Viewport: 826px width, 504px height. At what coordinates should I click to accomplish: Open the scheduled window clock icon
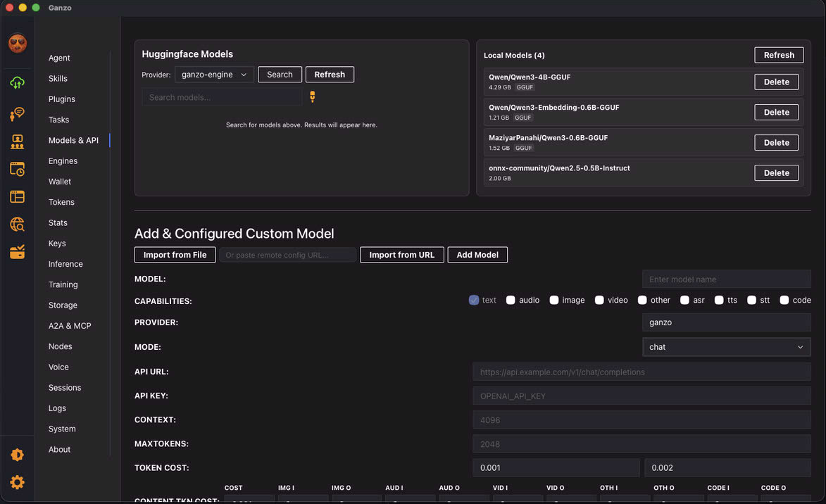pos(18,169)
